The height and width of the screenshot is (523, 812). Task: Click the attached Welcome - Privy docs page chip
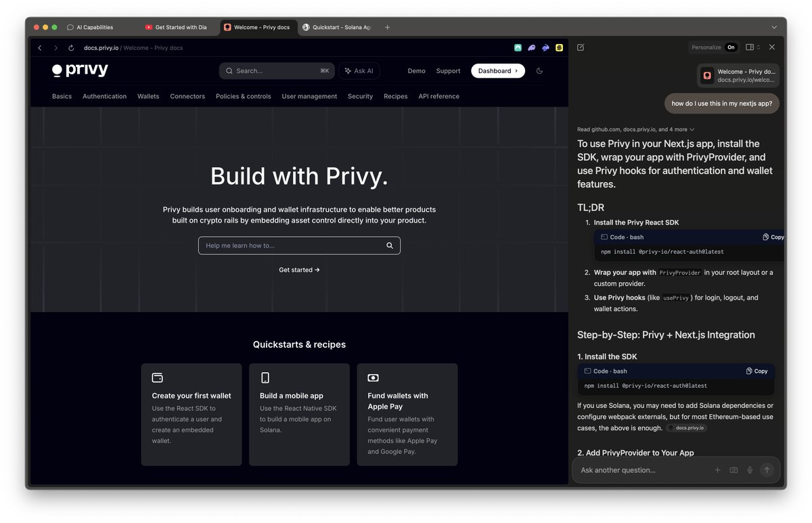coord(738,76)
